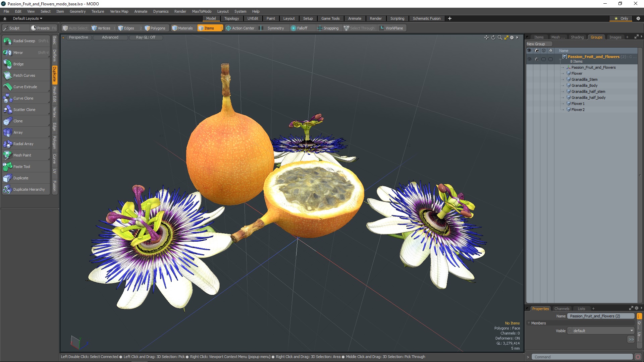Select the Scatter Clone tool

[x=24, y=110]
